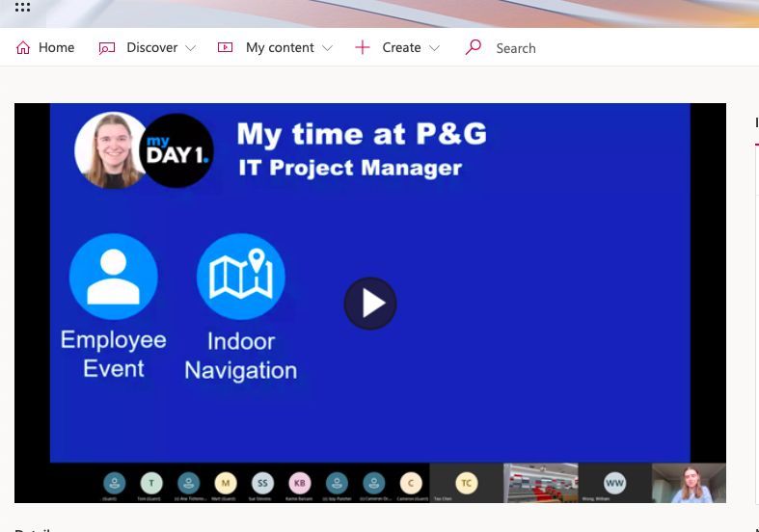Open the app launcher waffle icon
This screenshot has height=532, width=759.
pos(22,8)
